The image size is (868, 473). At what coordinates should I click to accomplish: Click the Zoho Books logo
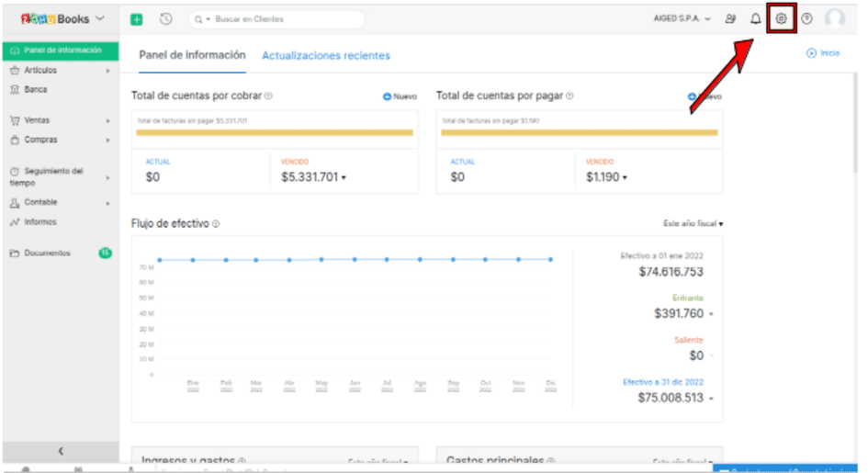(x=55, y=18)
